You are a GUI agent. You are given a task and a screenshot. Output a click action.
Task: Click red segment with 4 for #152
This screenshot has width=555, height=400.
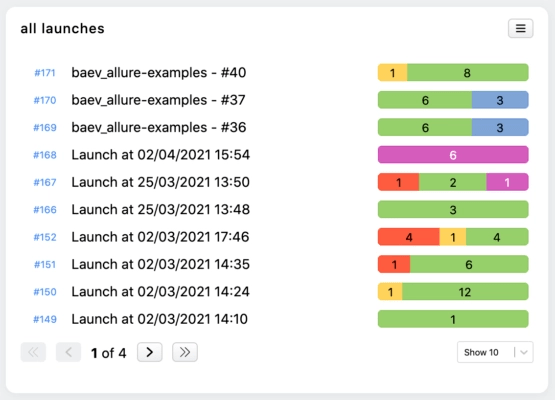[409, 237]
